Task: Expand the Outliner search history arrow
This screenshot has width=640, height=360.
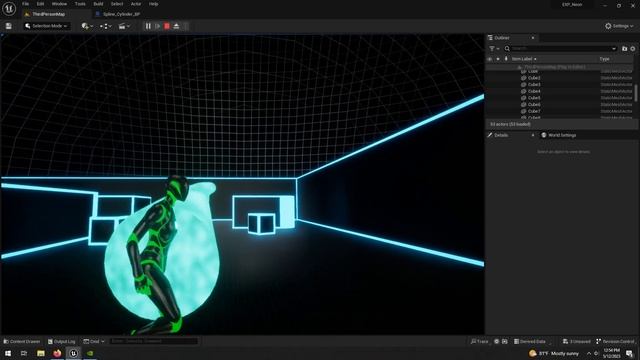Action: (614, 49)
